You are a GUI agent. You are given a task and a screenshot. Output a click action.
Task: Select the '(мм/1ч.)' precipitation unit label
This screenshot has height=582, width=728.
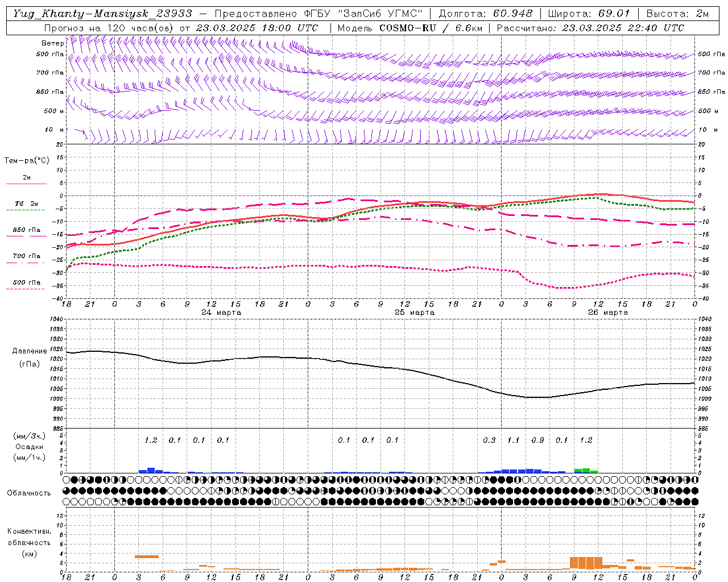click(x=30, y=458)
